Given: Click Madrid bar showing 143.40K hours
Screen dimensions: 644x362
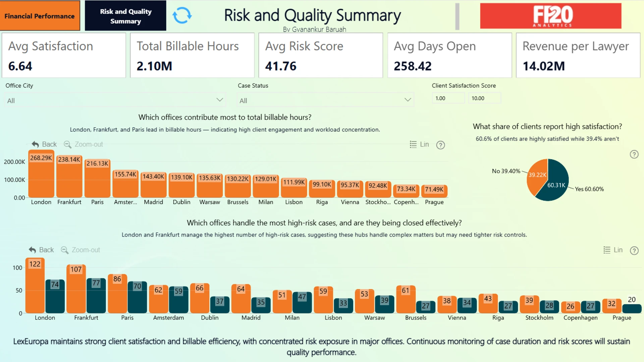Looking at the screenshot, I should pos(154,185).
